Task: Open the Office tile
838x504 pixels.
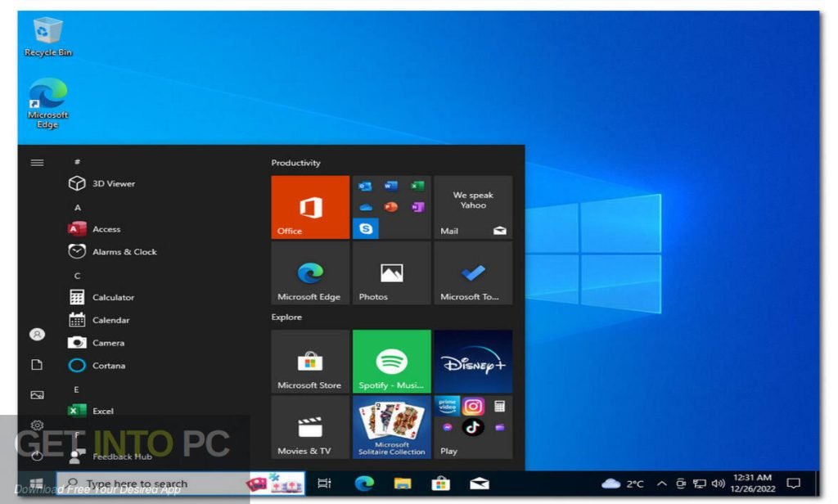Action: click(309, 207)
